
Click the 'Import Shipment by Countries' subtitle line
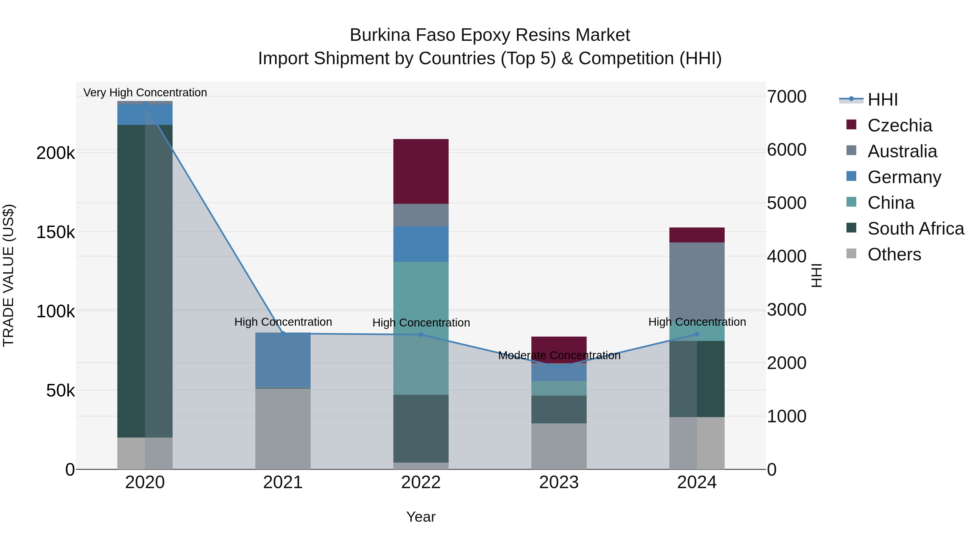(490, 59)
